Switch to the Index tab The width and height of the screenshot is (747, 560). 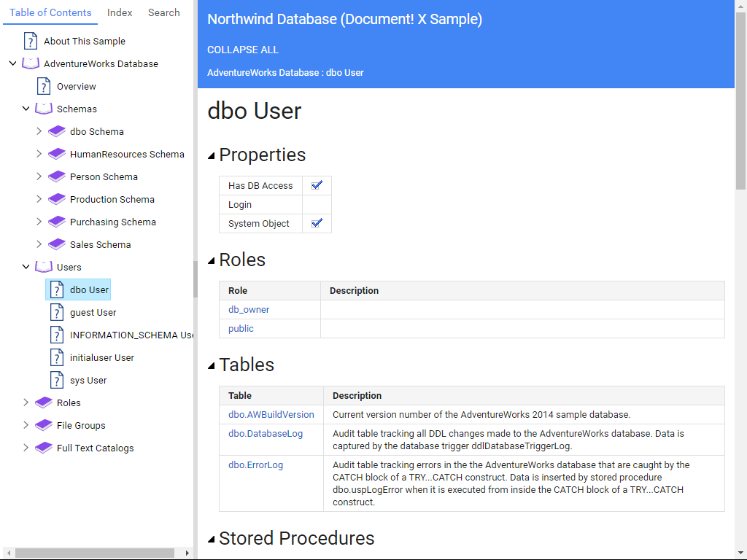120,13
